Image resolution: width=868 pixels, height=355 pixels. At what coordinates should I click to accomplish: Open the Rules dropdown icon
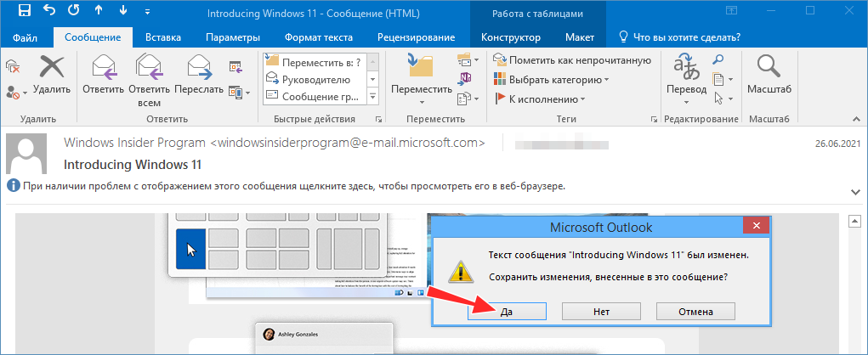pos(468,59)
